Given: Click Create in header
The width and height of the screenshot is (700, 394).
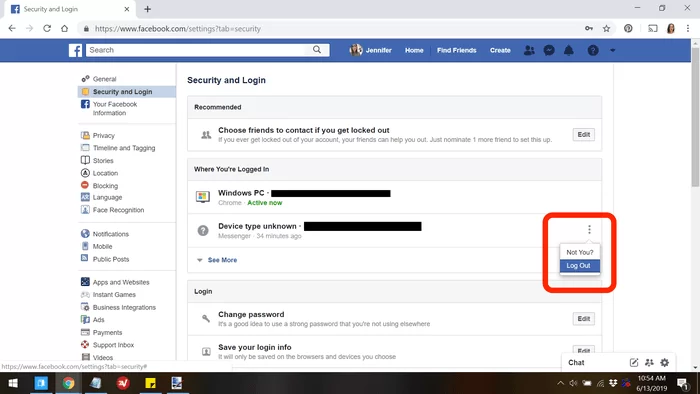Looking at the screenshot, I should click(500, 50).
